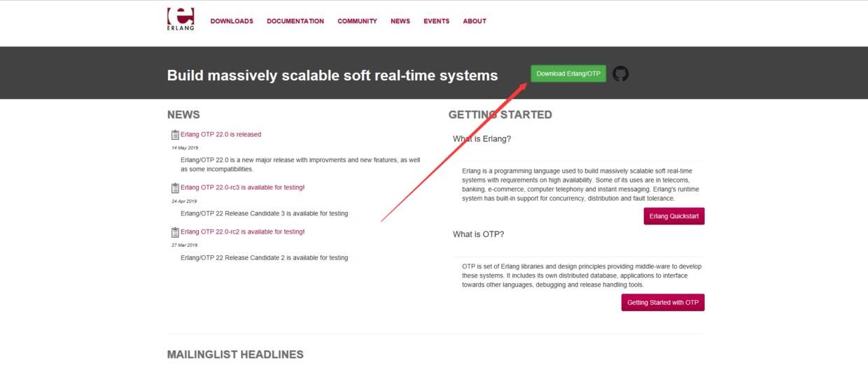The height and width of the screenshot is (365, 868).
Task: Click the 'new major release' description paragraph
Action: coord(300,164)
